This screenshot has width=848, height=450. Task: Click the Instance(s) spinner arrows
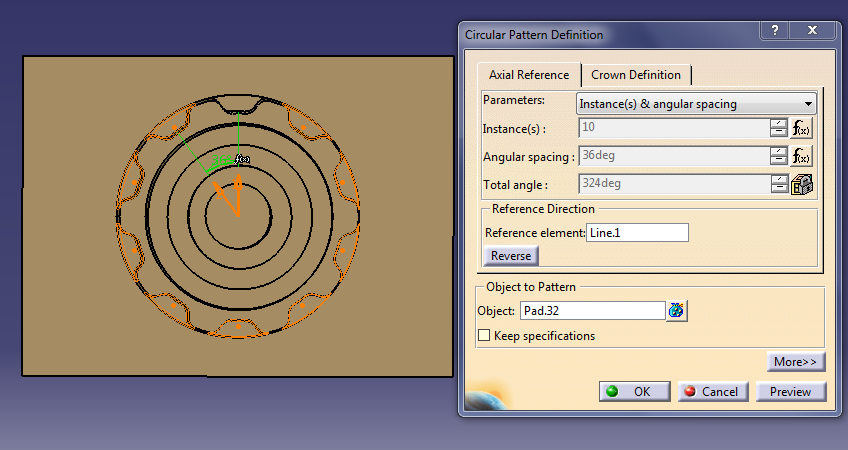pos(778,128)
